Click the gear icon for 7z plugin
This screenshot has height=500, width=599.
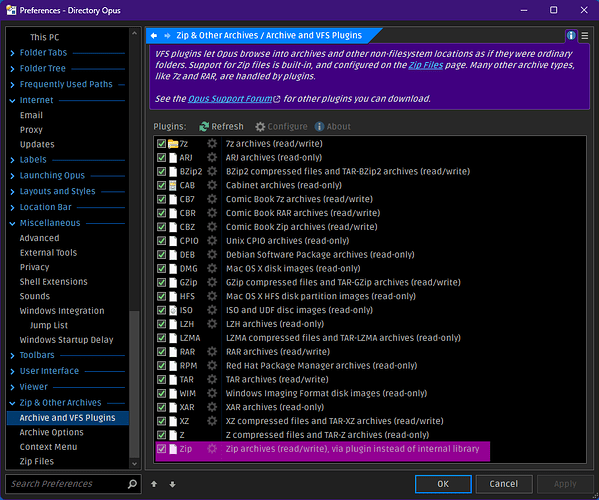(212, 144)
